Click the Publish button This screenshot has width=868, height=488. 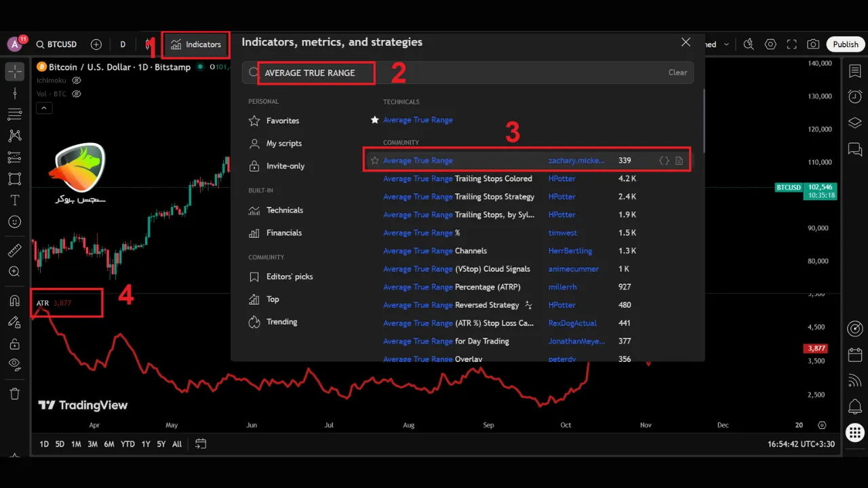[845, 45]
